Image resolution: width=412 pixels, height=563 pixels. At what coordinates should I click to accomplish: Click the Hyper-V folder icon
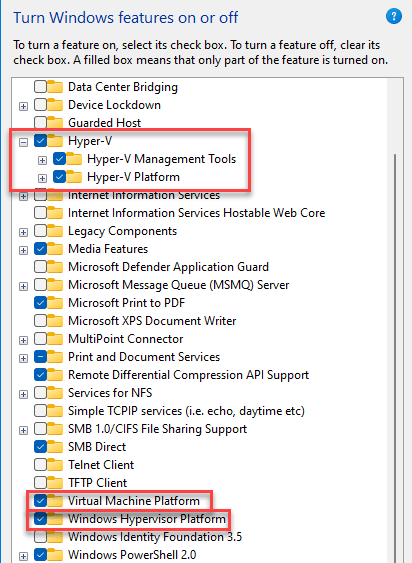point(55,141)
